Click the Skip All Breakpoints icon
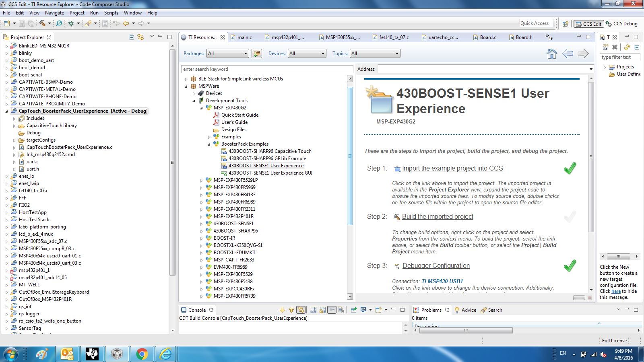 click(x=59, y=23)
